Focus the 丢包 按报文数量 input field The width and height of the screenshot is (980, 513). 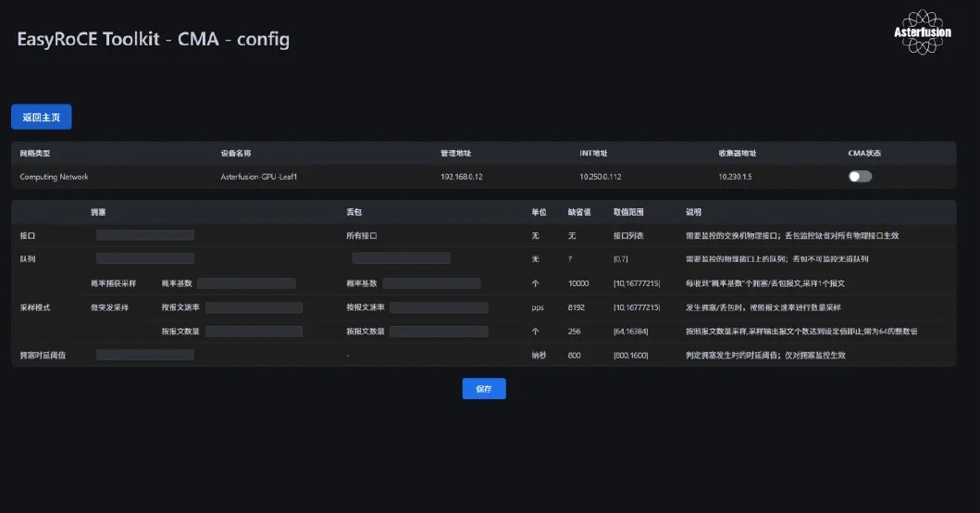439,331
